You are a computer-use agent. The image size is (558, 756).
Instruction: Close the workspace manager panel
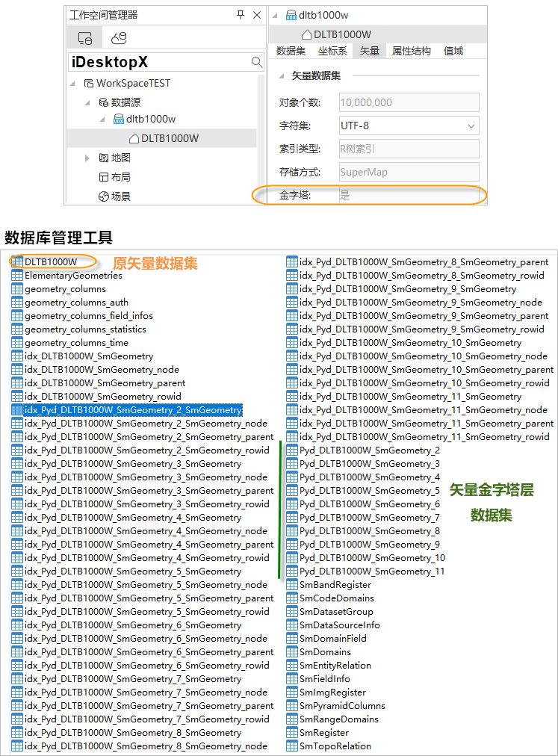(x=256, y=15)
